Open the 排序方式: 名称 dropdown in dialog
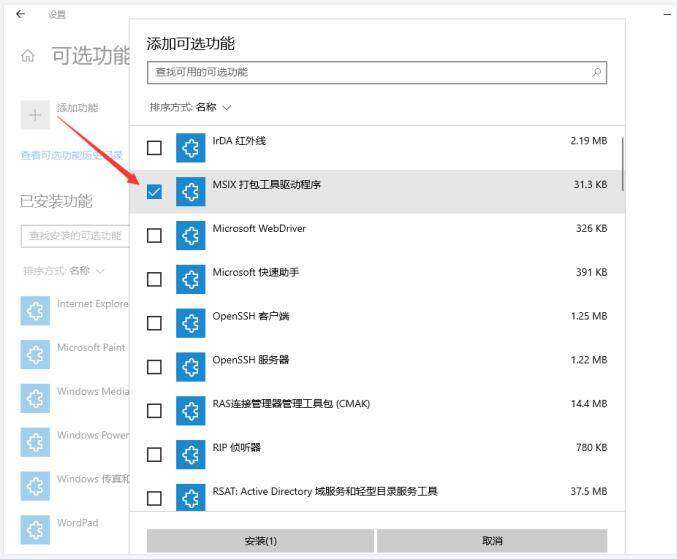This screenshot has width=677, height=559. coord(190,107)
